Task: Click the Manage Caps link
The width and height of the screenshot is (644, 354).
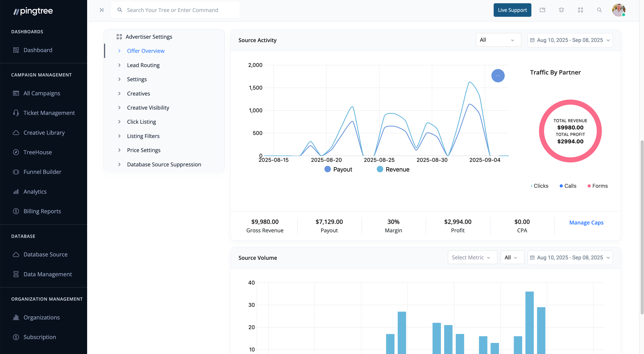Action: pyautogui.click(x=586, y=223)
